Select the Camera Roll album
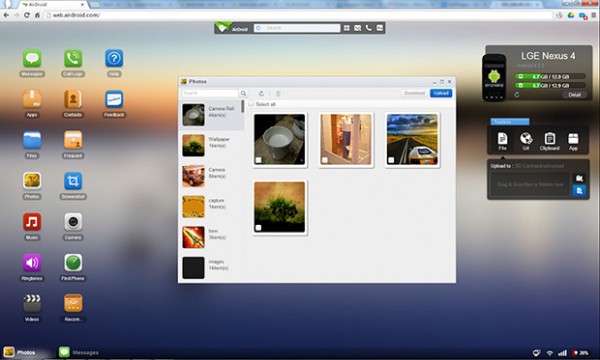The width and height of the screenshot is (600, 360). (210, 115)
